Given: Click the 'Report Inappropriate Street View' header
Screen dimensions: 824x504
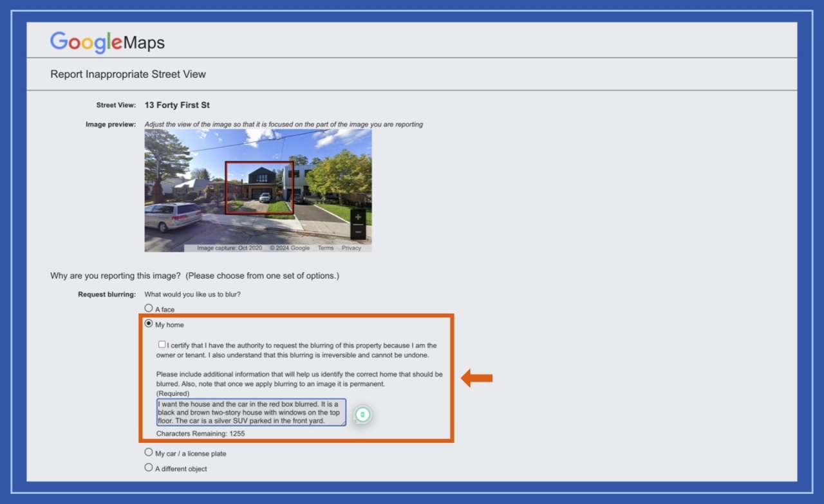Looking at the screenshot, I should [127, 74].
